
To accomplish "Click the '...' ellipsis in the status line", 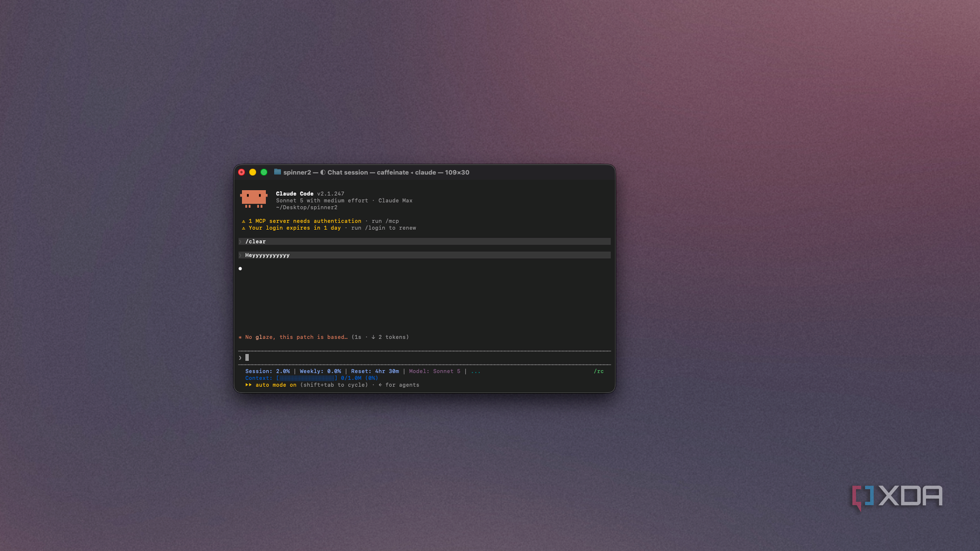I will point(476,372).
